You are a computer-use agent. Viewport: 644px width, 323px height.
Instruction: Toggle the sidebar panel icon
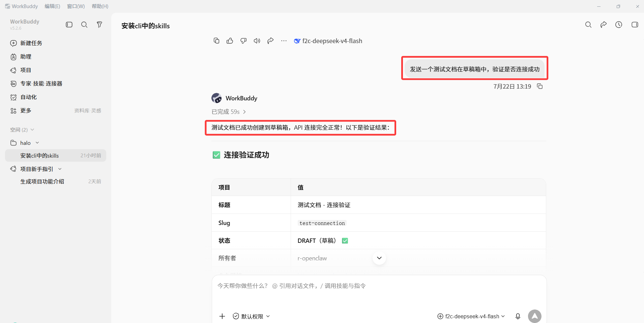69,25
